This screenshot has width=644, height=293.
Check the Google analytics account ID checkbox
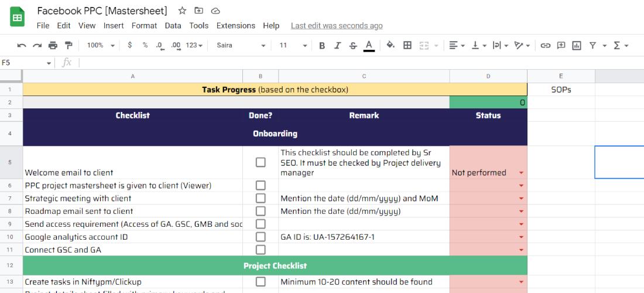(x=261, y=237)
